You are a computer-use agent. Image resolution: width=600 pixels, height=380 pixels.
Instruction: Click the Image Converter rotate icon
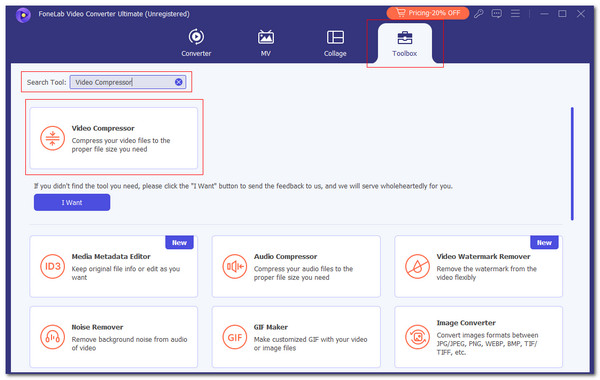(x=417, y=337)
